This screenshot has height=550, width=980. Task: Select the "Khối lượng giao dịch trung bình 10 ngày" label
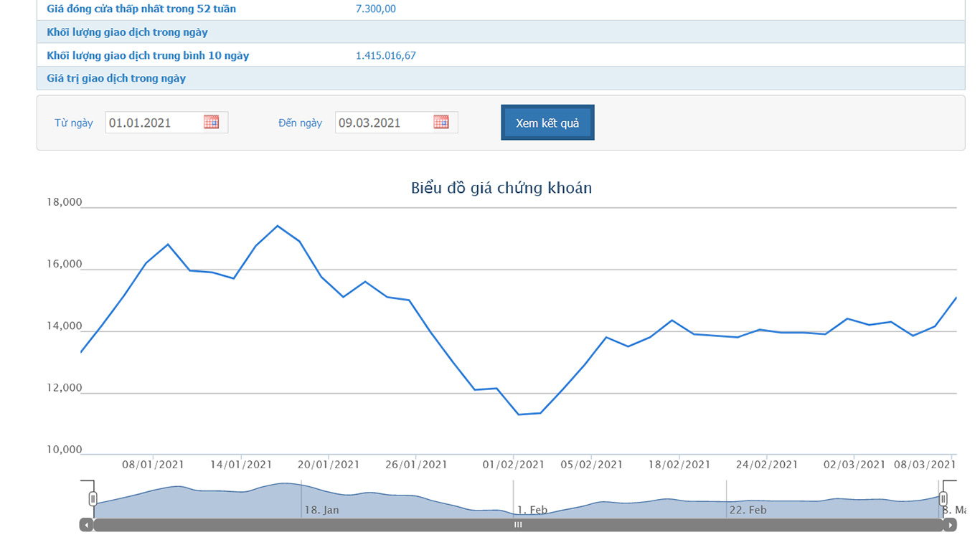[x=148, y=55]
